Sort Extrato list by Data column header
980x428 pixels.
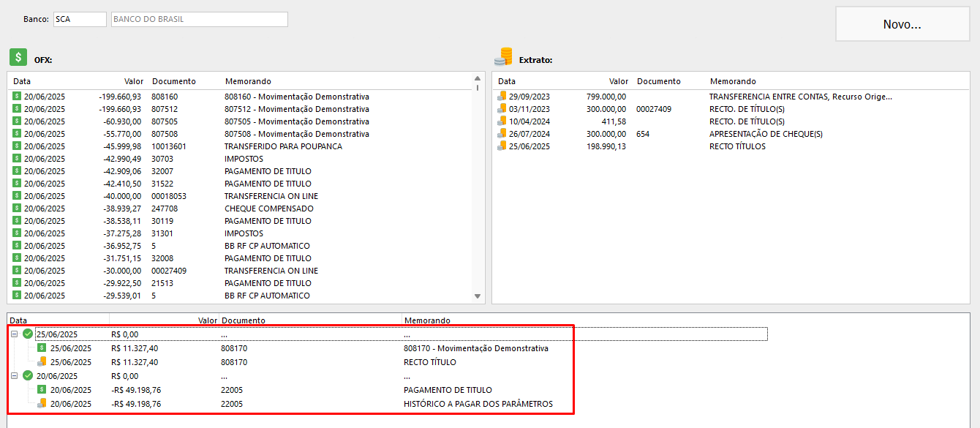[507, 81]
